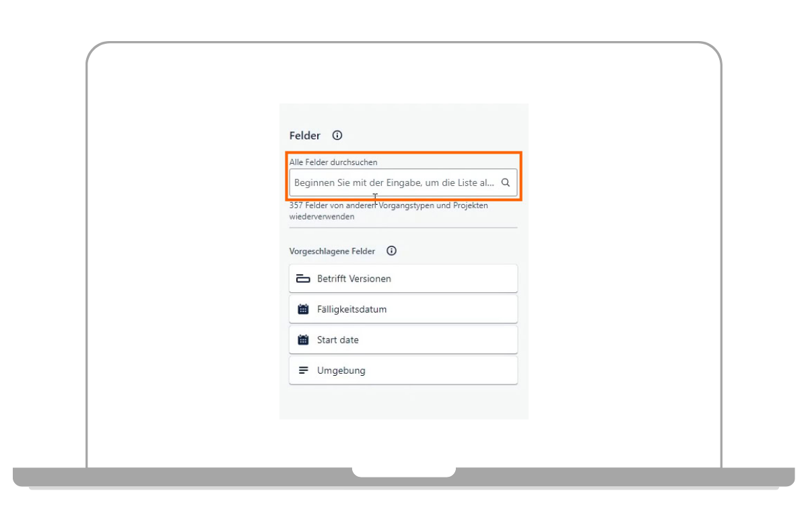Click the 357 Felder wiederverwenden text

click(388, 211)
